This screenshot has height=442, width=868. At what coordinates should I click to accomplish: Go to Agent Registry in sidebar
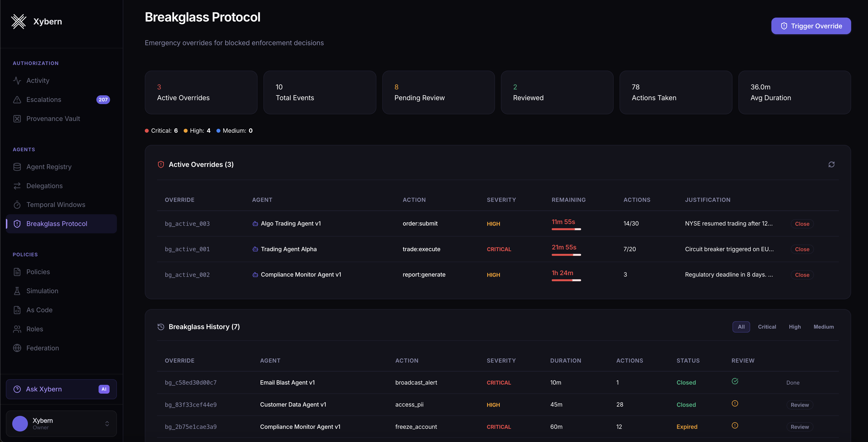(49, 167)
